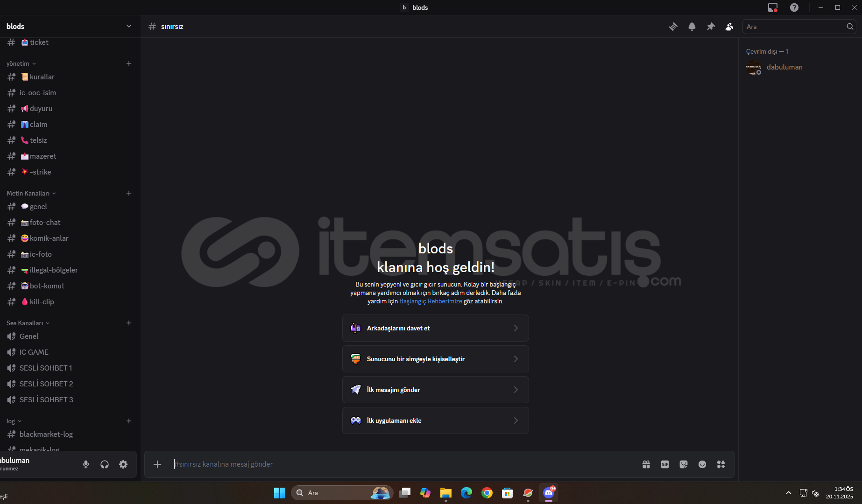Viewport: 862px width, 504px height.
Task: Toggle the member list visibility
Action: (x=729, y=27)
